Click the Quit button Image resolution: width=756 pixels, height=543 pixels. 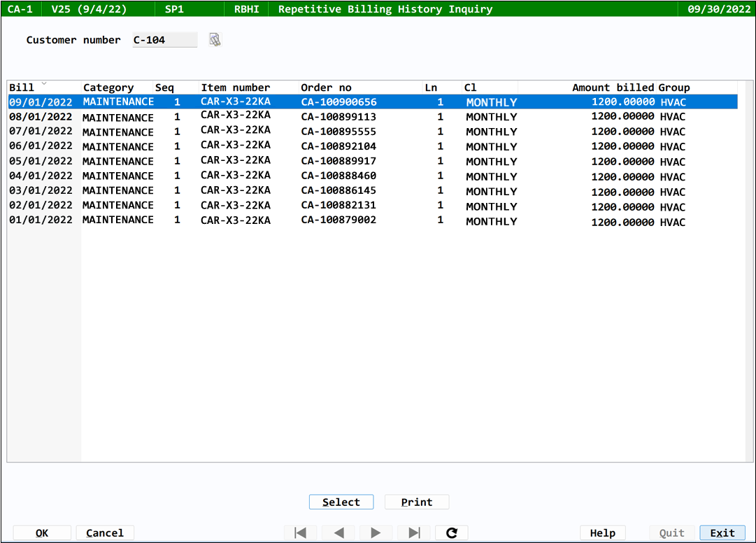tap(671, 533)
